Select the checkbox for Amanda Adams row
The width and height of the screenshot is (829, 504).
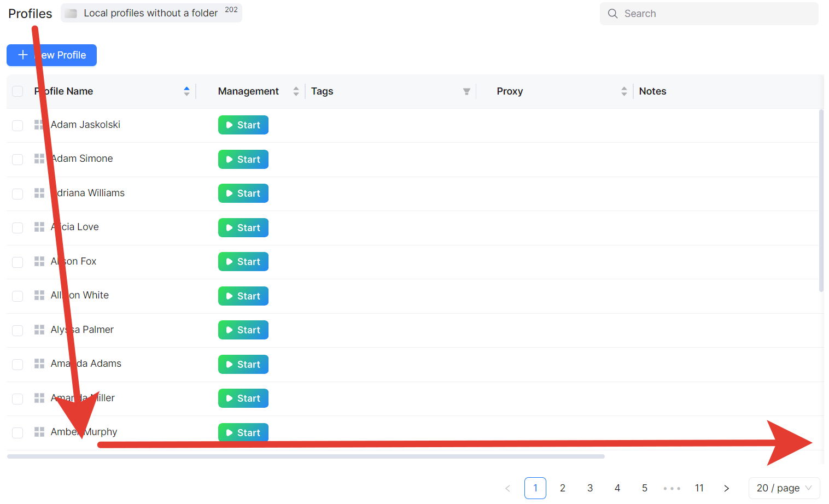pyautogui.click(x=17, y=364)
